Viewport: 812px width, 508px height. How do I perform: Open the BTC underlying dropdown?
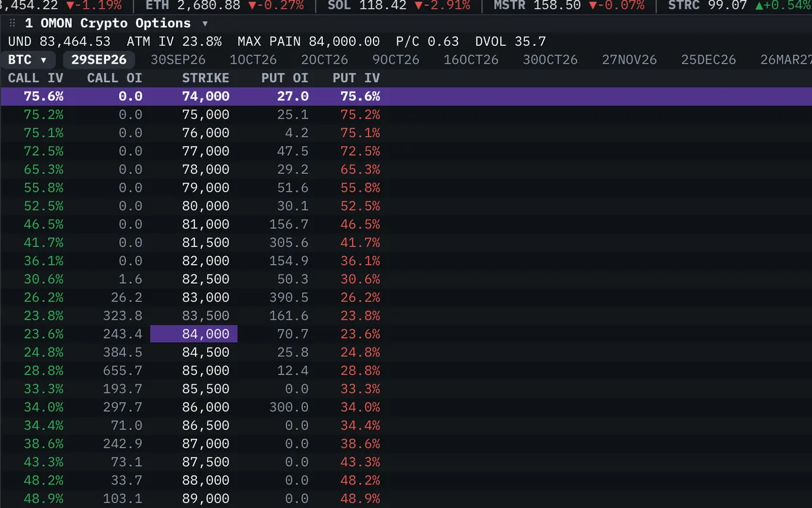click(x=28, y=60)
